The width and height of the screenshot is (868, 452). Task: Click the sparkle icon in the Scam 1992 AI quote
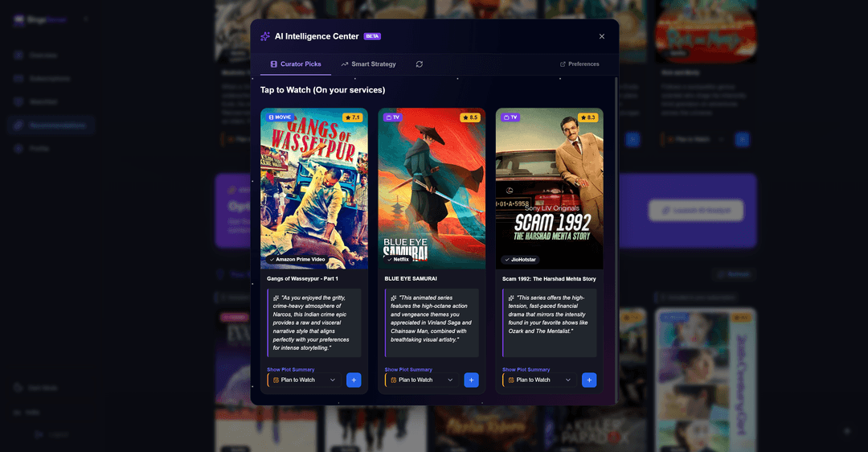tap(511, 298)
